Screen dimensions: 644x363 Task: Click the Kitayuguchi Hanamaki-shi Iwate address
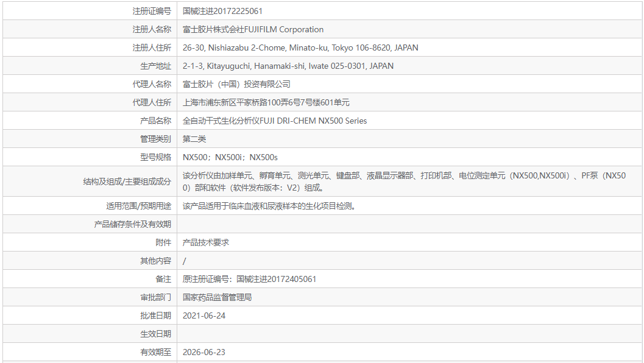pyautogui.click(x=288, y=66)
